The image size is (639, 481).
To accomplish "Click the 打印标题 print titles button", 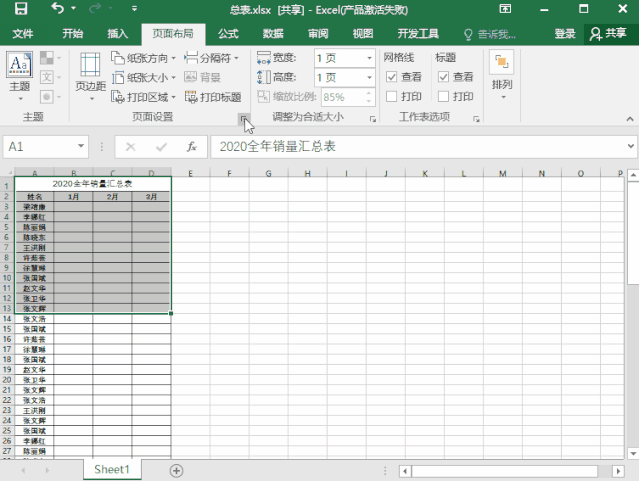I will coord(213,97).
